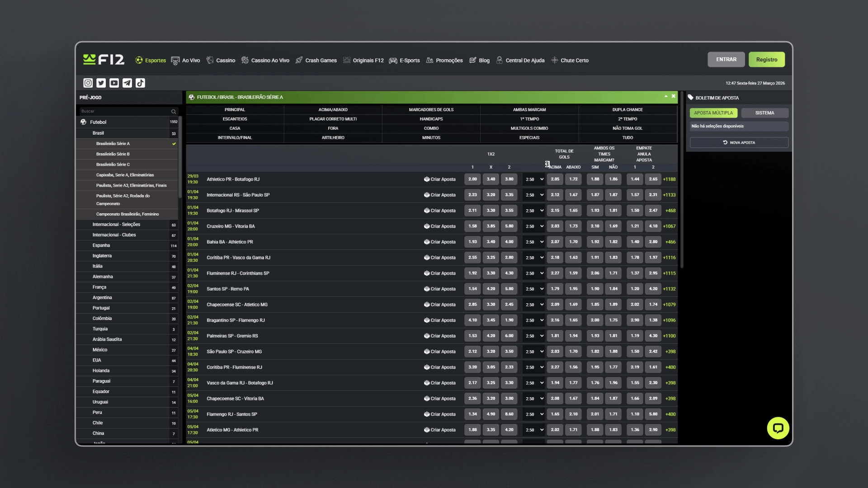Image resolution: width=868 pixels, height=488 pixels.
Task: Close the Brasileirão Série A panel
Action: coord(673,96)
